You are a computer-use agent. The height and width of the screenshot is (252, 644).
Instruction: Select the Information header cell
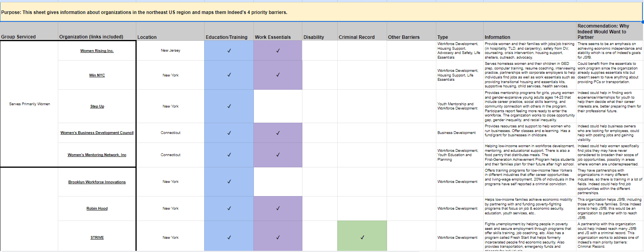point(530,31)
